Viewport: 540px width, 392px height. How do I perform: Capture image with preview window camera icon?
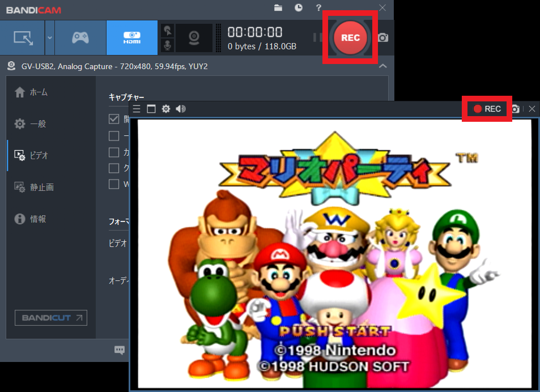pos(516,109)
